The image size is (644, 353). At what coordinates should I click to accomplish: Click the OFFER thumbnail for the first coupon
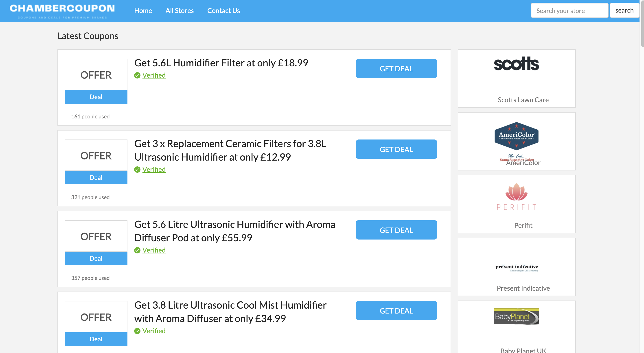(x=96, y=74)
